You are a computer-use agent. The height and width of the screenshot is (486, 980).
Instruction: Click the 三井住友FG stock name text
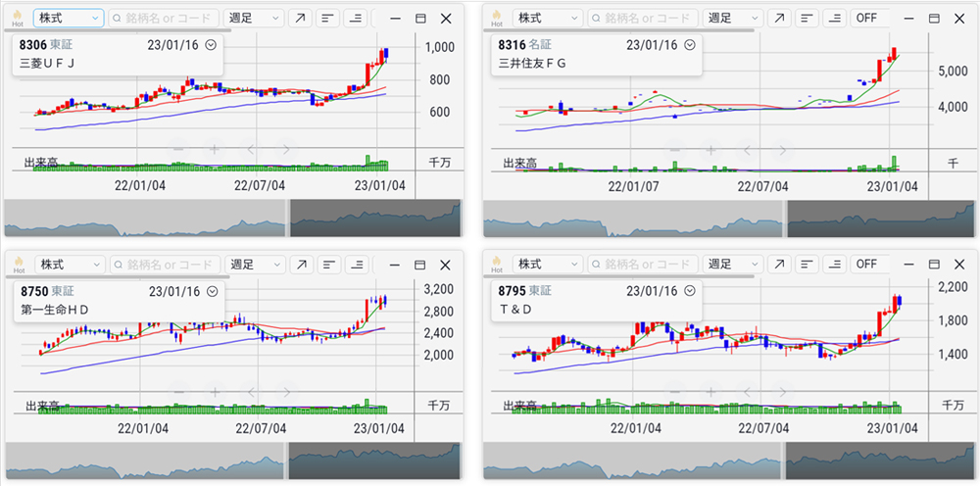(532, 63)
